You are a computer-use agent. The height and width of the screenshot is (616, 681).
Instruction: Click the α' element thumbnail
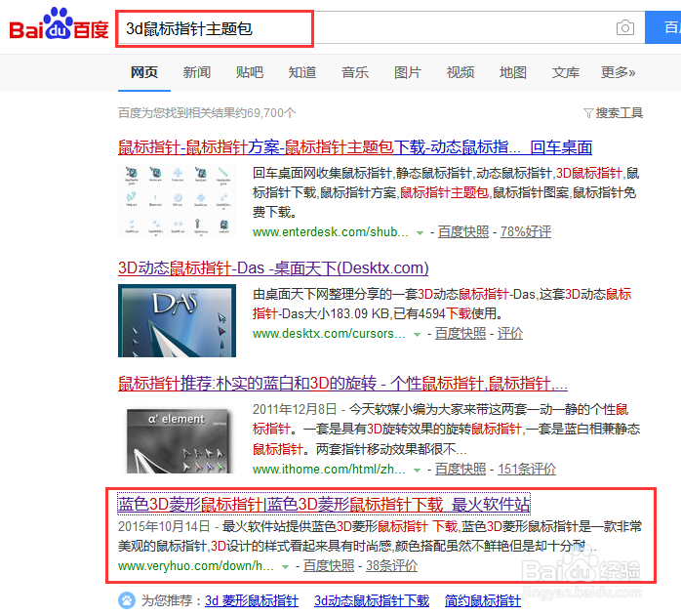pyautogui.click(x=180, y=440)
